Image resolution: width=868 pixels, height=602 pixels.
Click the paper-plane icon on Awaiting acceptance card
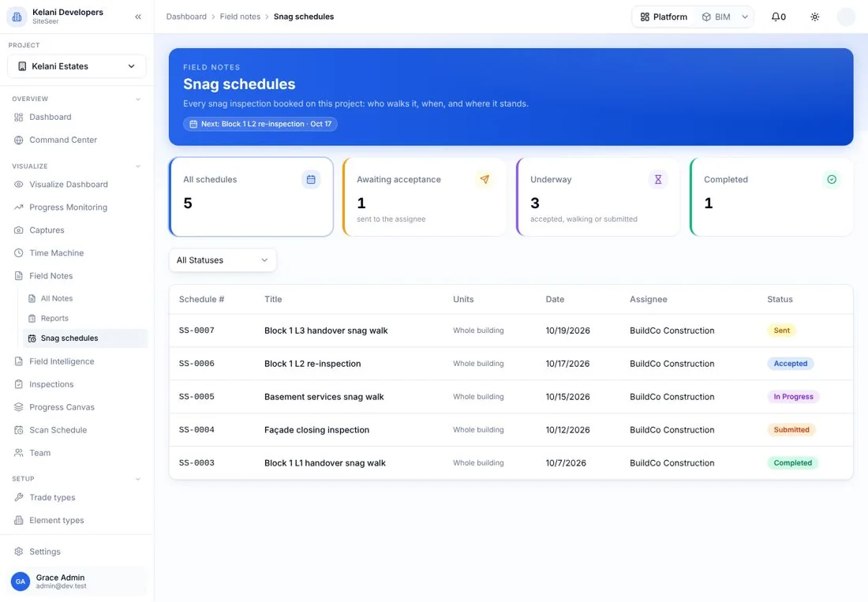(x=485, y=179)
